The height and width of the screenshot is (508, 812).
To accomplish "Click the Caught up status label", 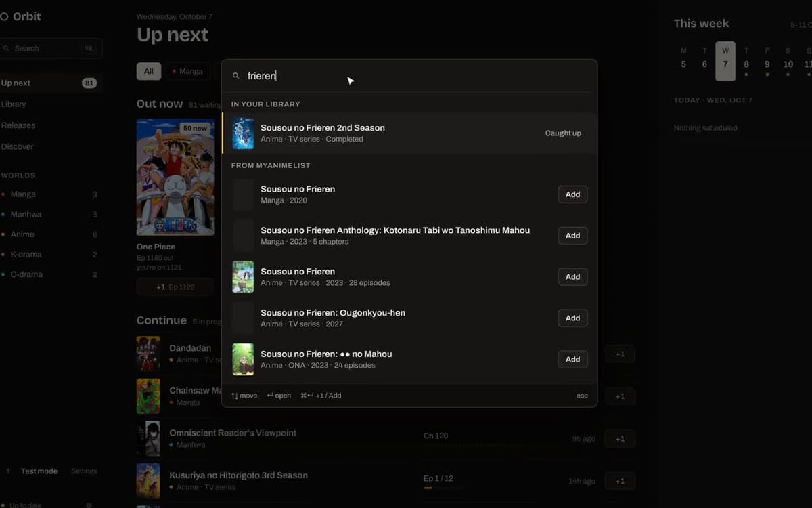I will pyautogui.click(x=563, y=133).
